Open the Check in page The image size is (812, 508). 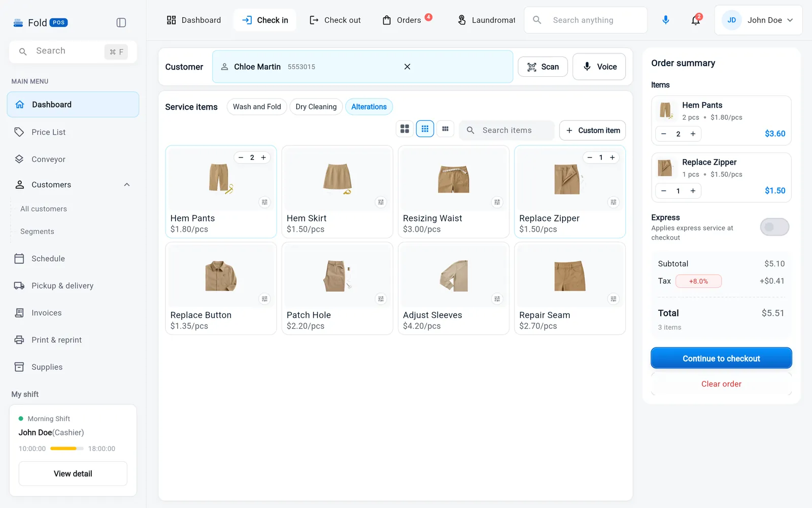265,20
